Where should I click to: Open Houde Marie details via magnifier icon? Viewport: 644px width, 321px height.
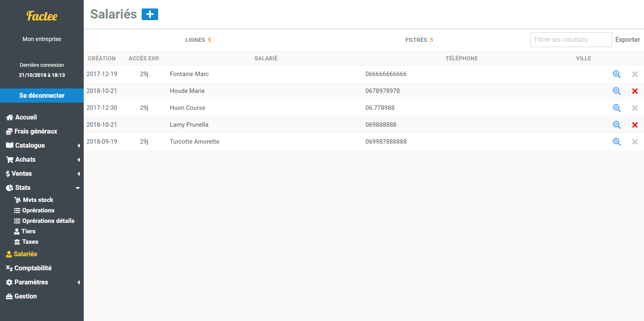coord(617,91)
